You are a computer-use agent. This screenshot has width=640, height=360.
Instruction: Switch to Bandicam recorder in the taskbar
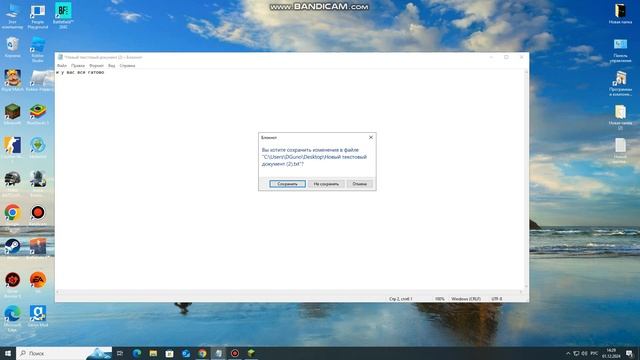coord(235,353)
